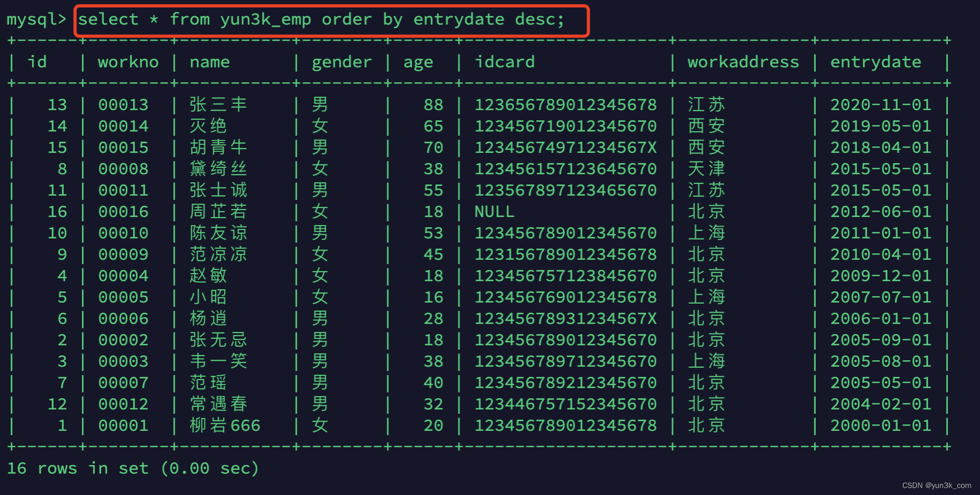Click the age value 88
This screenshot has width=980, height=495.
coord(433,105)
